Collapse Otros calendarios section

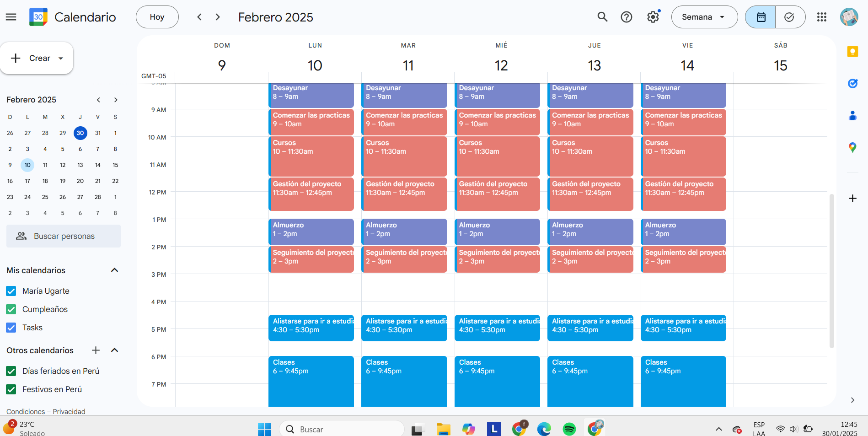(115, 350)
